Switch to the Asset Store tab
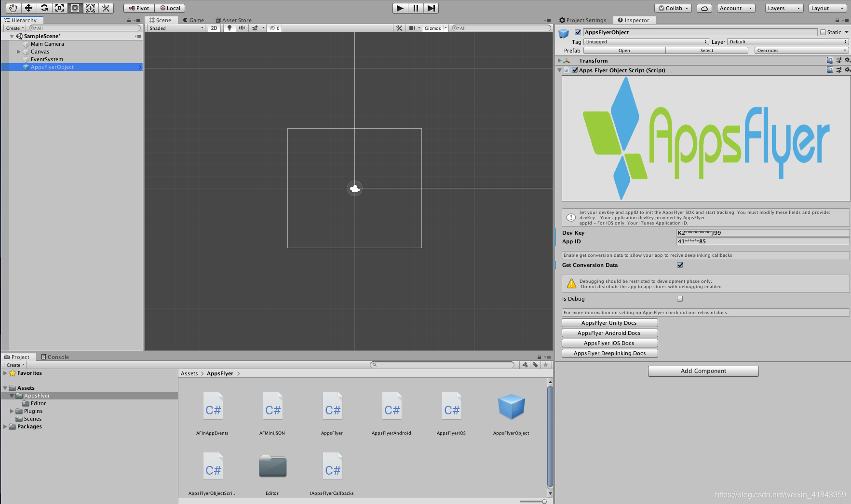 pos(233,20)
